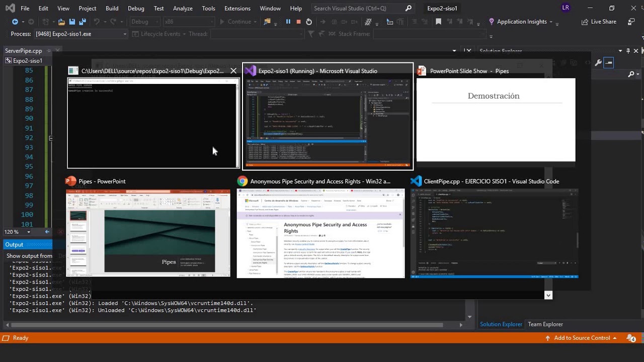Click the Open File folder icon

61,22
